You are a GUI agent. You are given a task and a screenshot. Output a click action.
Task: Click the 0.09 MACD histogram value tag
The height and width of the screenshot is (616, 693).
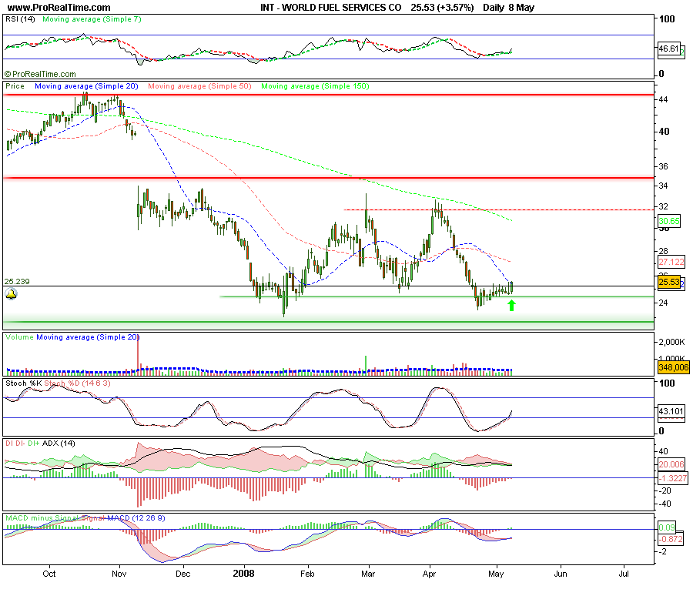(667, 527)
